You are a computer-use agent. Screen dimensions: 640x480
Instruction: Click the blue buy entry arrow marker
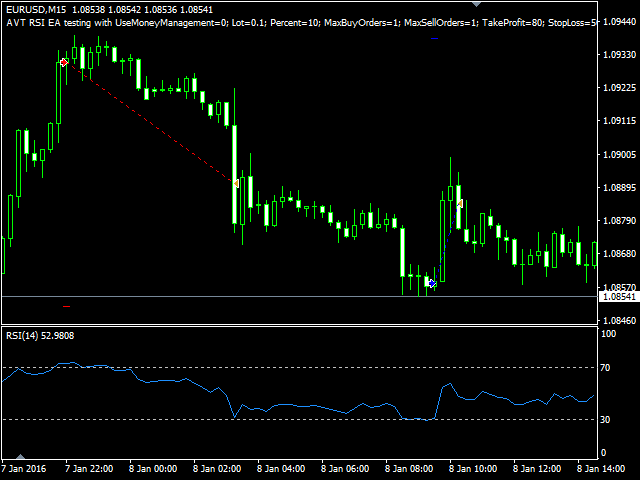pyautogui.click(x=431, y=283)
